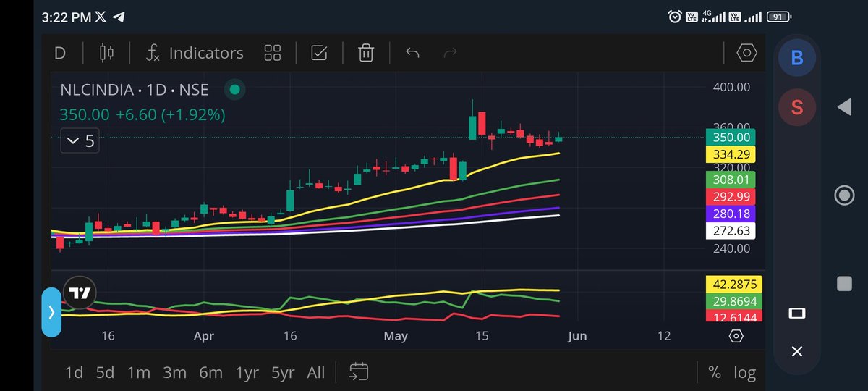Click the +6.60 (+1.92%) price change text

click(x=170, y=114)
